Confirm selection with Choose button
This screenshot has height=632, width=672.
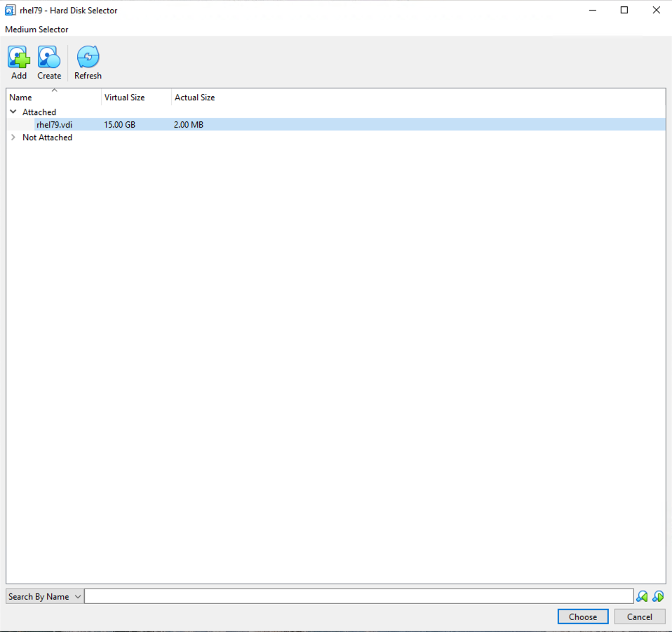tap(583, 617)
